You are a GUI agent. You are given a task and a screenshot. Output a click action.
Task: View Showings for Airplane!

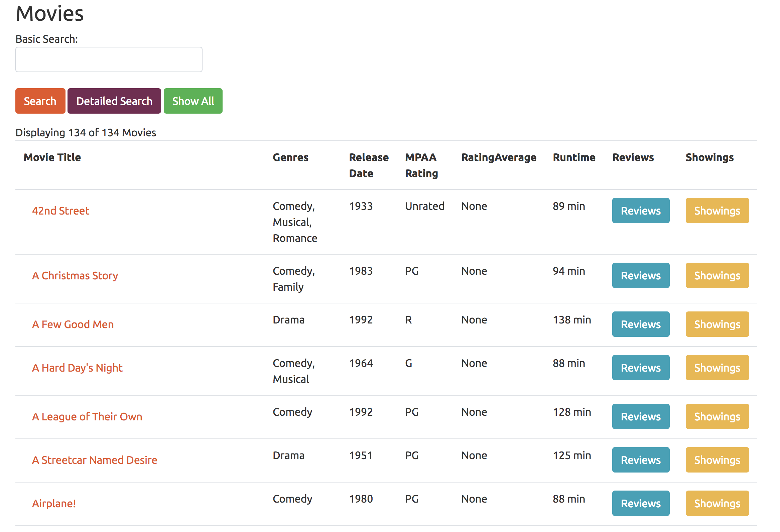pos(717,504)
